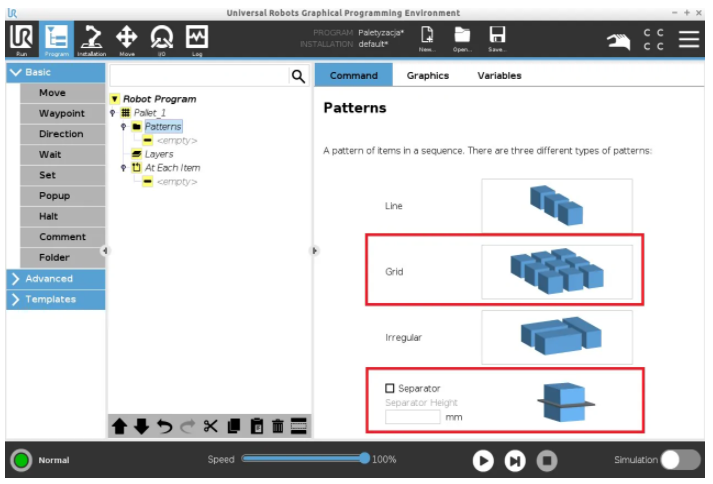
Task: Switch to the Variables tab
Action: coord(499,76)
